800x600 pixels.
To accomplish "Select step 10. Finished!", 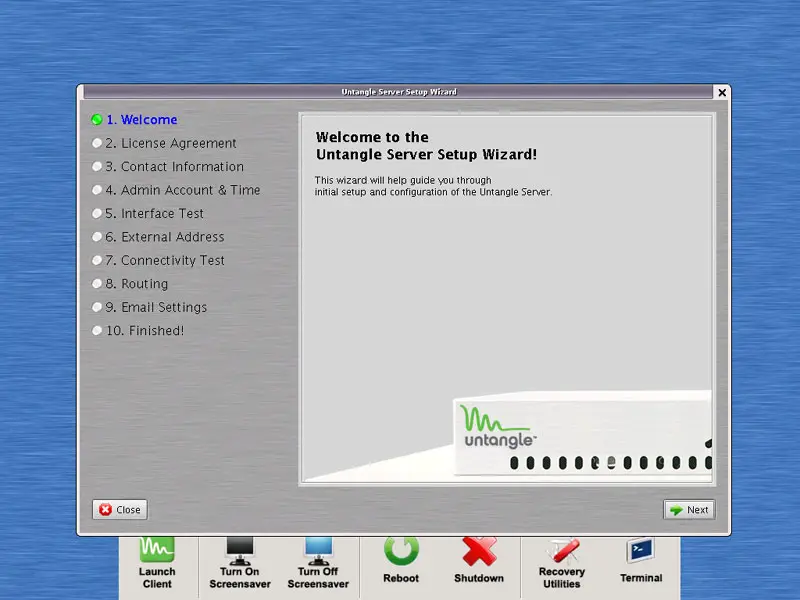I will (x=138, y=331).
